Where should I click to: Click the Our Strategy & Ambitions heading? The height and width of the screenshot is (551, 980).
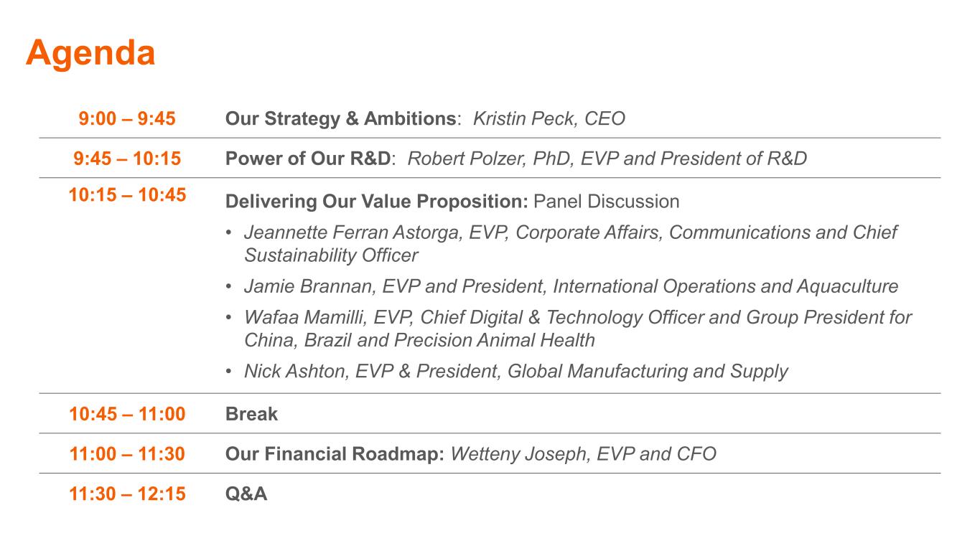tap(341, 118)
